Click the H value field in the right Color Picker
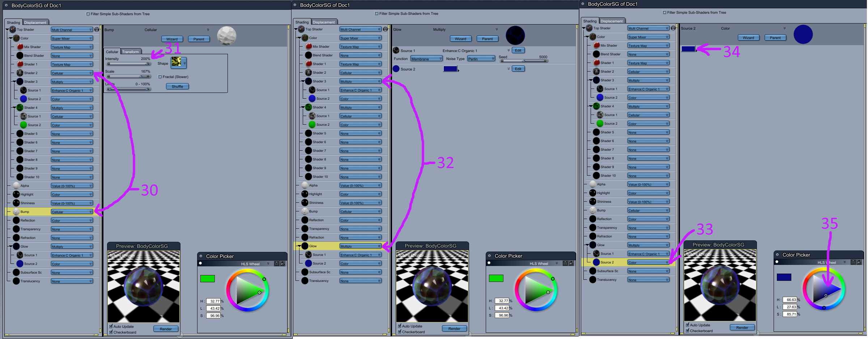The height and width of the screenshot is (339, 868). pyautogui.click(x=790, y=300)
